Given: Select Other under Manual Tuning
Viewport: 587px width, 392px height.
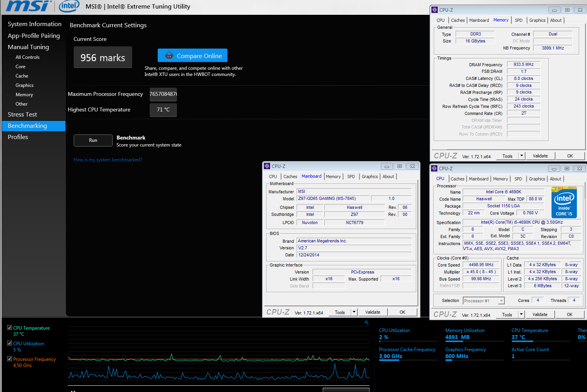Looking at the screenshot, I should tap(21, 104).
